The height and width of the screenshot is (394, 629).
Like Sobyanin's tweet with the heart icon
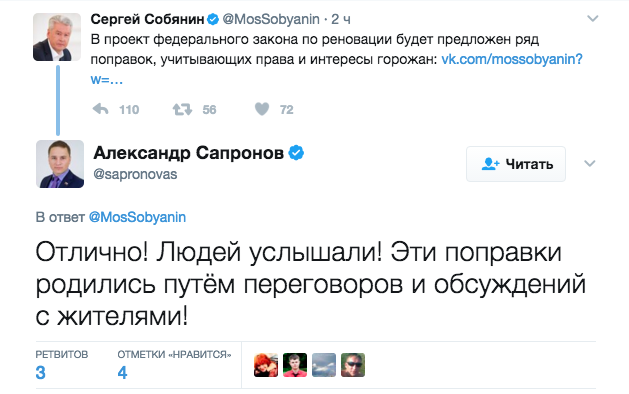pyautogui.click(x=262, y=109)
